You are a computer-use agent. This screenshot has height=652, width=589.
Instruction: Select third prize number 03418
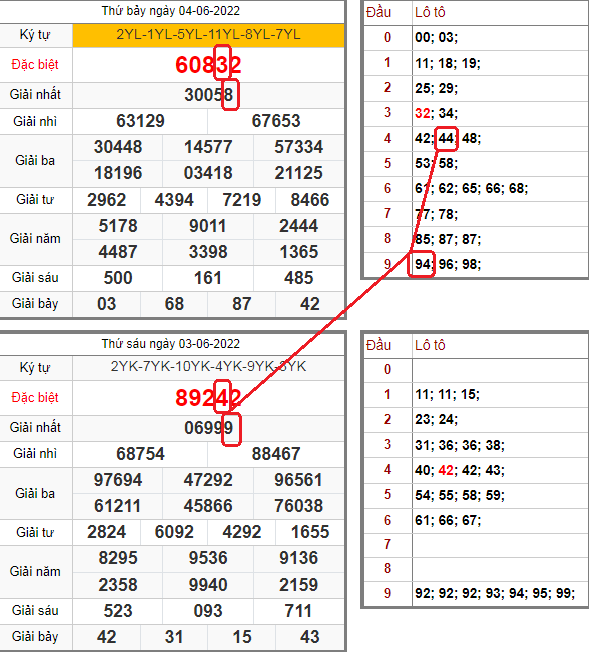coord(208,173)
